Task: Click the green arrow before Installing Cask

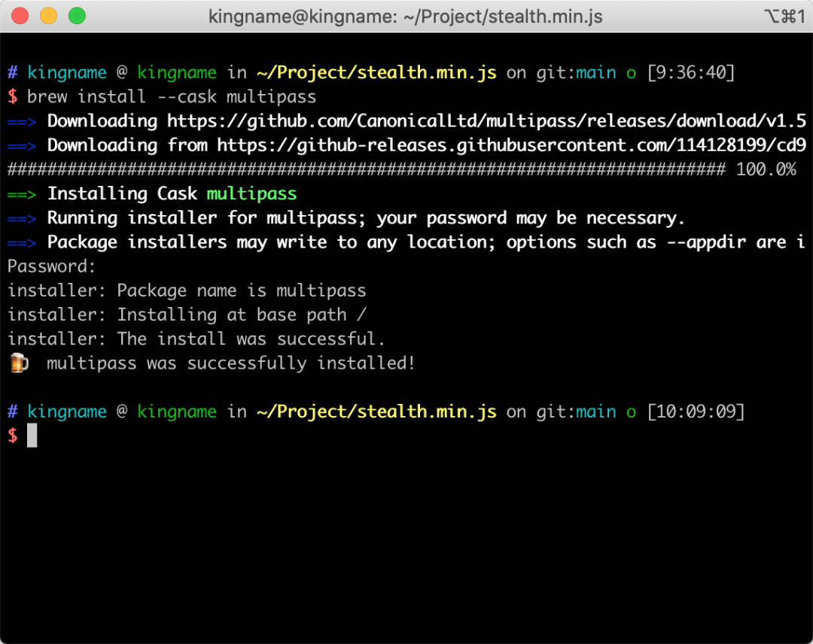Action: coord(22,195)
